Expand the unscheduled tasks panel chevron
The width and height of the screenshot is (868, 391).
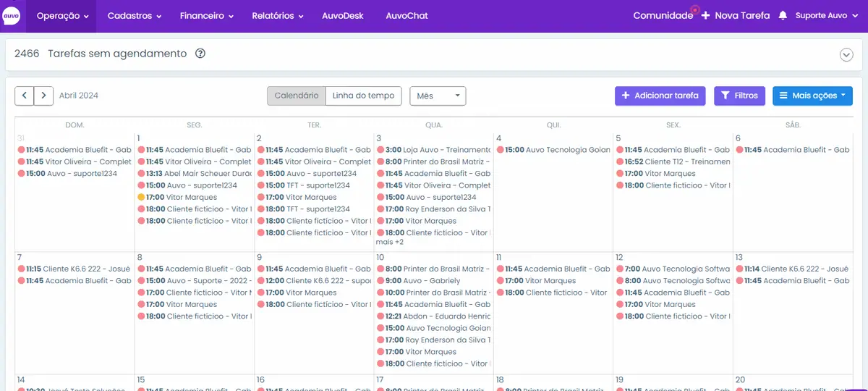(x=846, y=54)
